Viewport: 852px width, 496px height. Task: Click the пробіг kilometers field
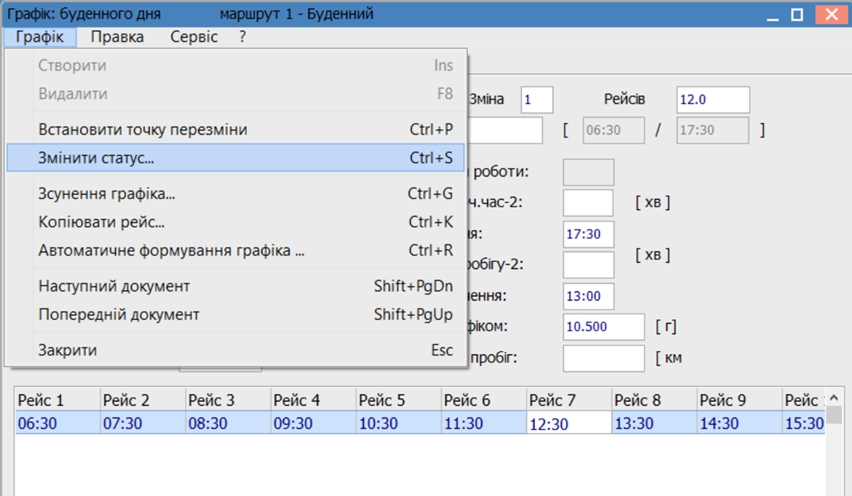point(604,359)
